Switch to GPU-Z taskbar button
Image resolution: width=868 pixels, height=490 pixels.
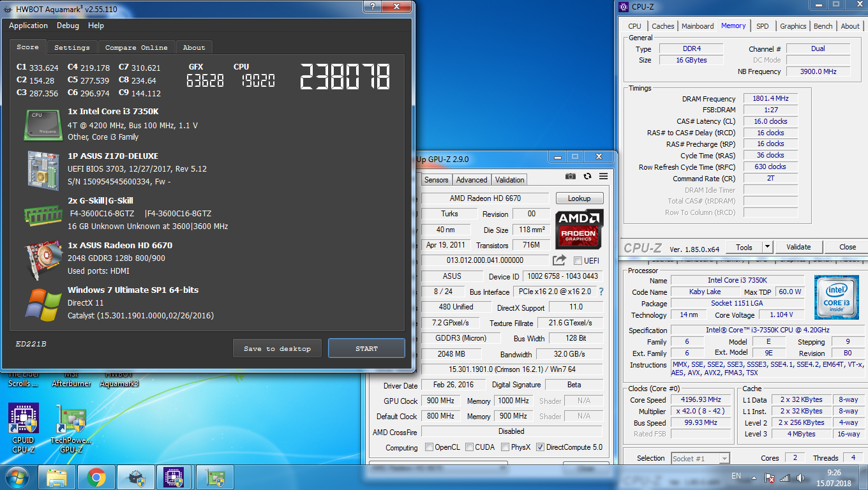pos(214,477)
